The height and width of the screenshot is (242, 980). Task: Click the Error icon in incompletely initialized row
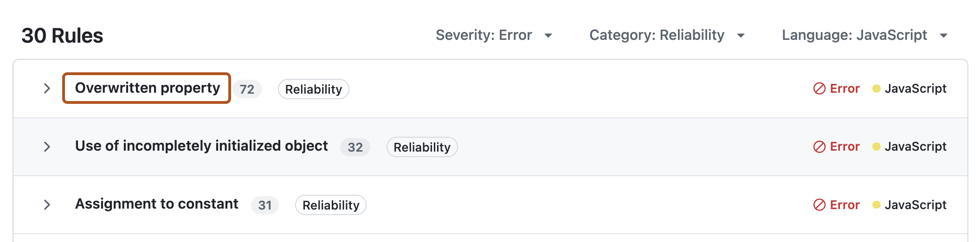(819, 147)
